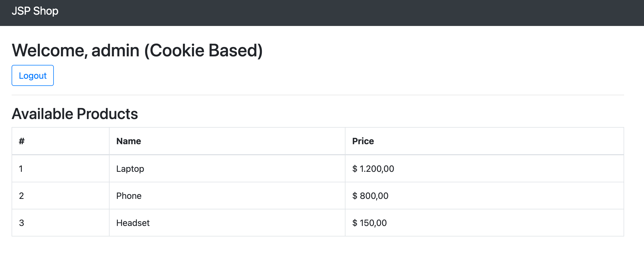Click the word admin in the heading
Image resolution: width=644 pixels, height=258 pixels.
click(115, 51)
